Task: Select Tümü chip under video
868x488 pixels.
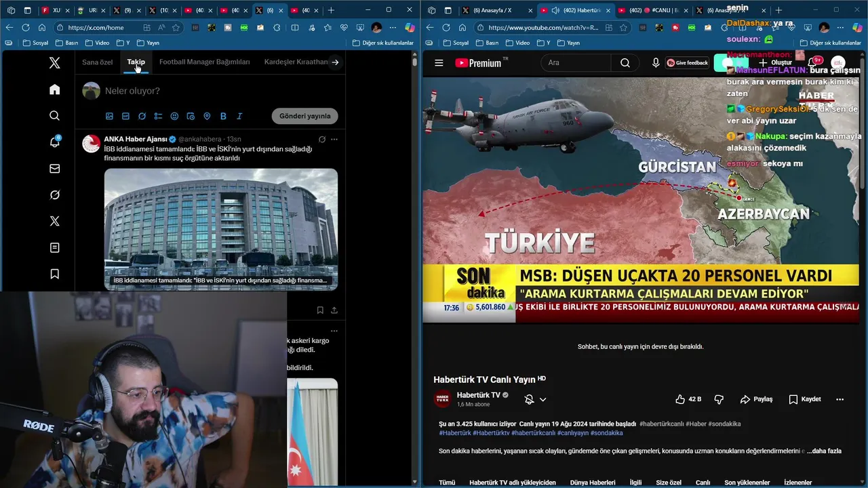Action: tap(447, 483)
